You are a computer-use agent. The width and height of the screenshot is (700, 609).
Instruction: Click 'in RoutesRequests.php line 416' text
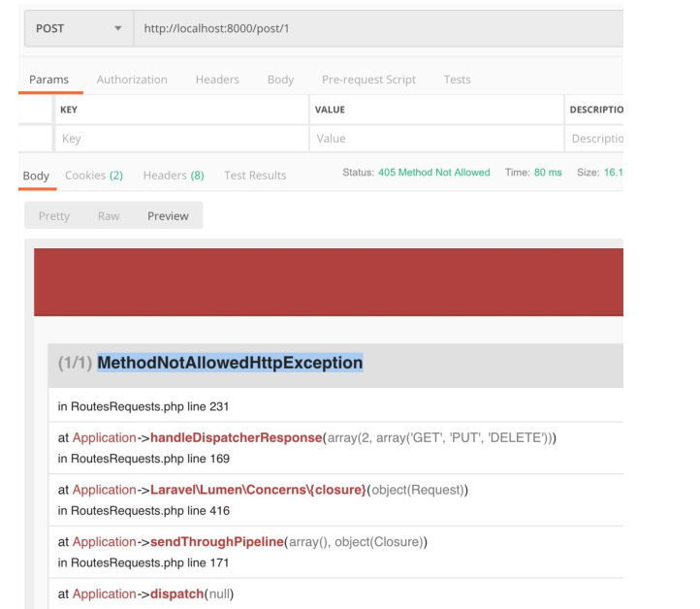point(143,511)
